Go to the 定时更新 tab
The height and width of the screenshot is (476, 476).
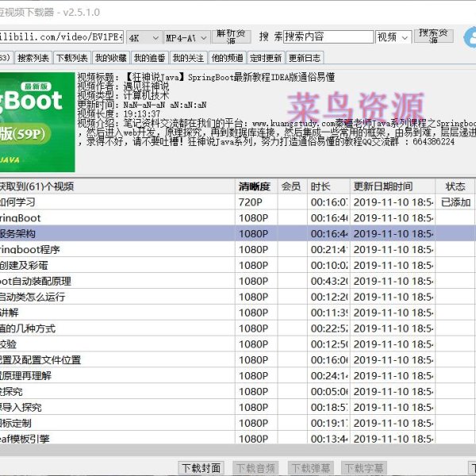(x=265, y=58)
